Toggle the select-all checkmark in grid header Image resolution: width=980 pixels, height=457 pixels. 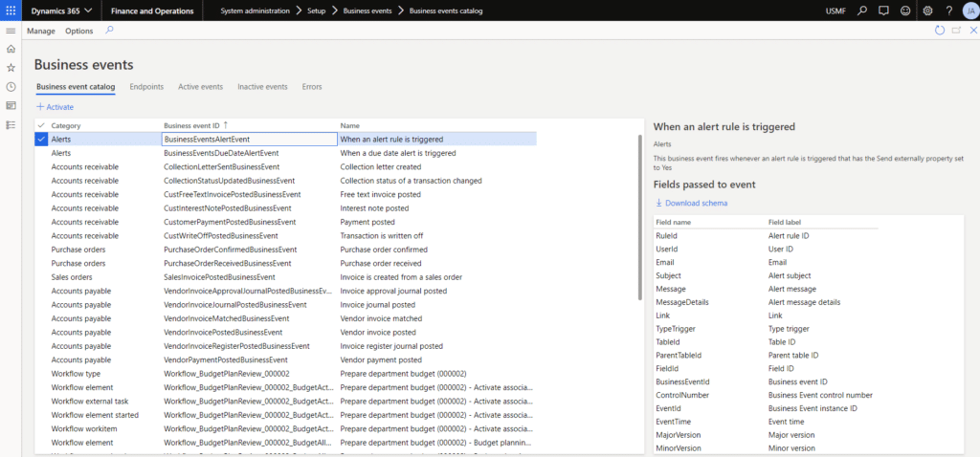pos(41,125)
